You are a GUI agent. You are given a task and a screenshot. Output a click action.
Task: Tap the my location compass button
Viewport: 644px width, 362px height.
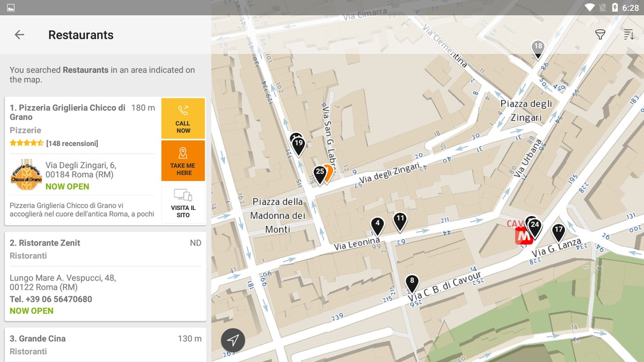(x=233, y=340)
